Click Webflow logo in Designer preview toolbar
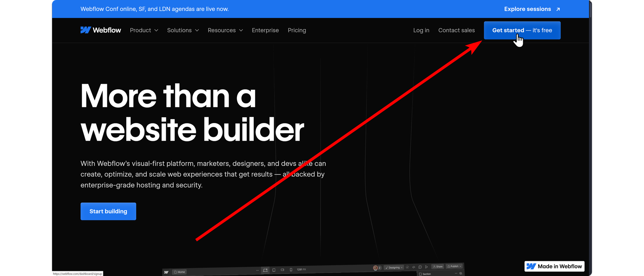Viewport: 644px width, 276px height. click(166, 272)
